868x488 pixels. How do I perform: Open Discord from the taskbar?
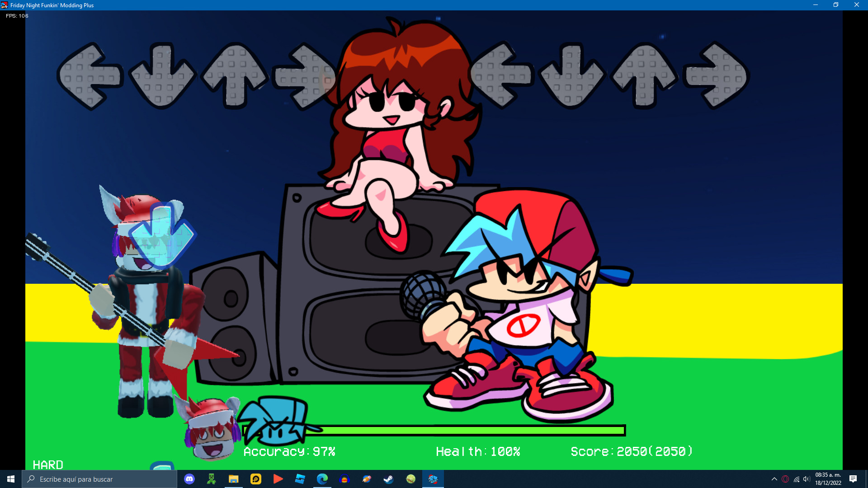(x=189, y=479)
